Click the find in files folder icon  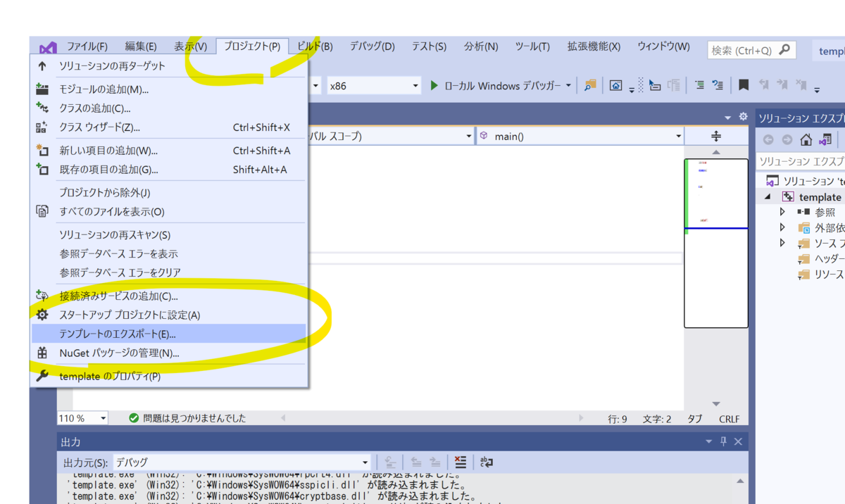click(x=590, y=86)
